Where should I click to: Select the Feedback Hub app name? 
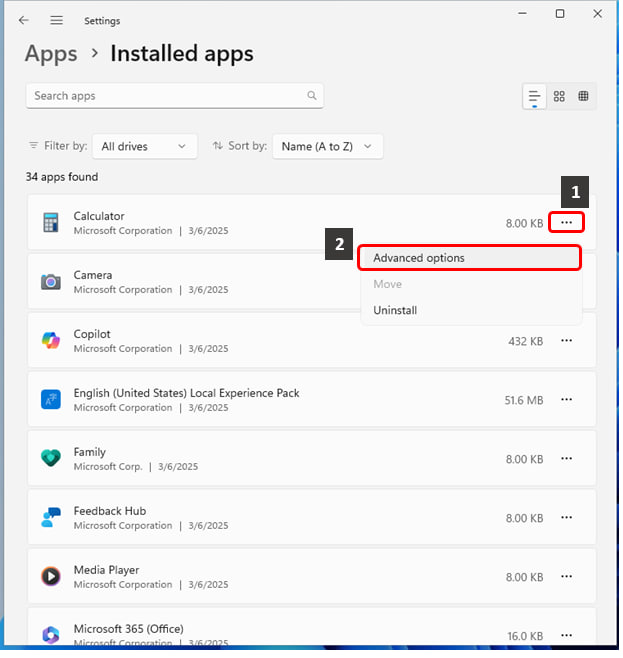click(x=110, y=511)
